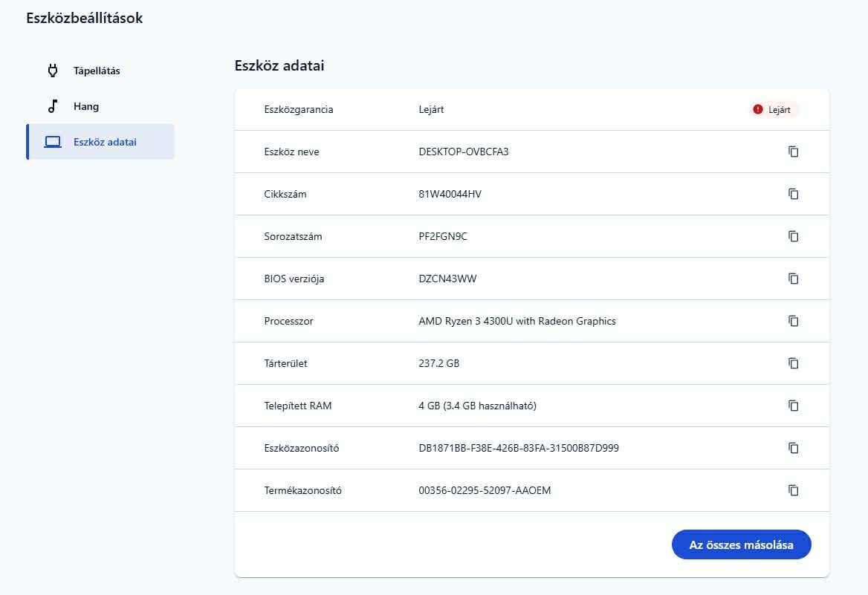Screen dimensions: 868x595
Task: Copy the Processzor information
Action: (793, 321)
